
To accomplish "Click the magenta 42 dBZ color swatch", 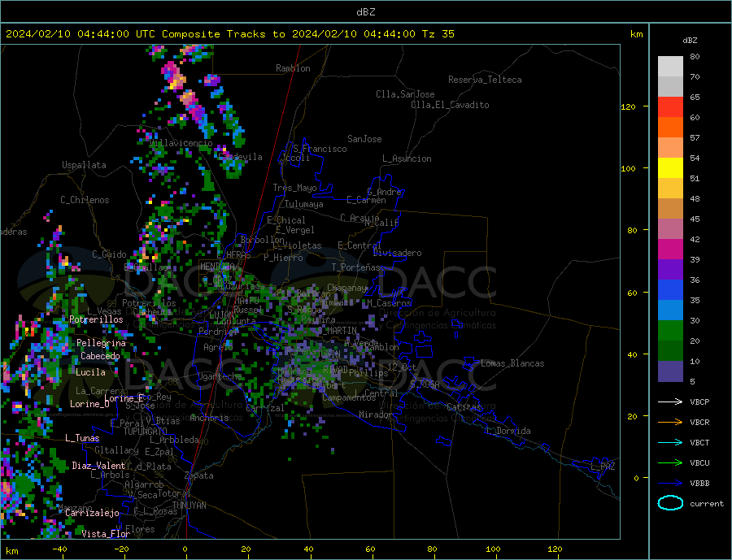I will 670,250.
